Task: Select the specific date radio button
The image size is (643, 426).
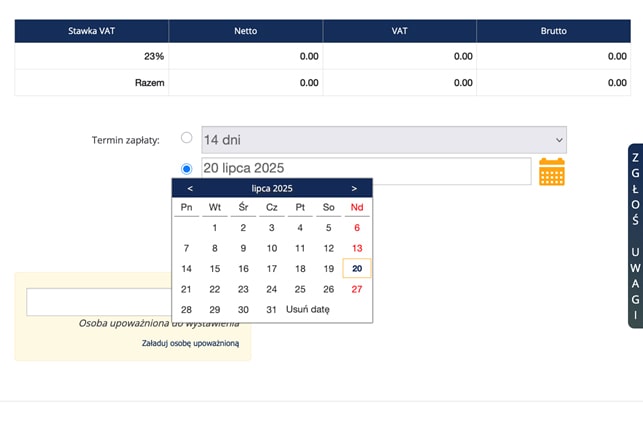Action: 186,169
